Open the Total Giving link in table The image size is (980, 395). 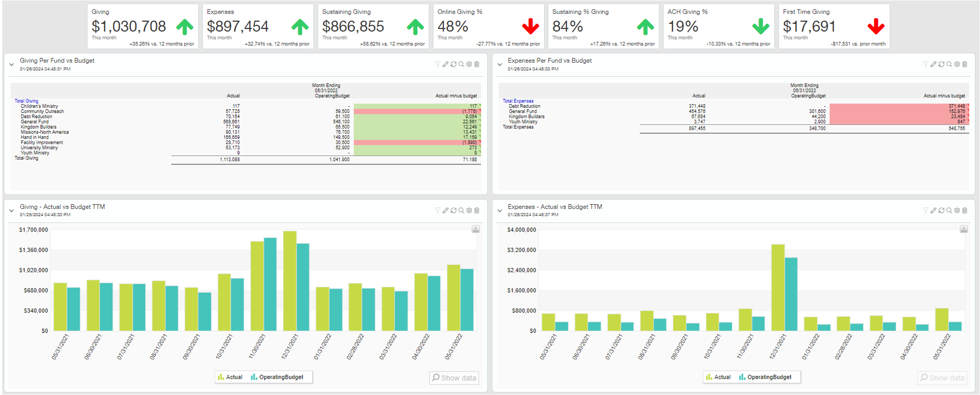[27, 101]
